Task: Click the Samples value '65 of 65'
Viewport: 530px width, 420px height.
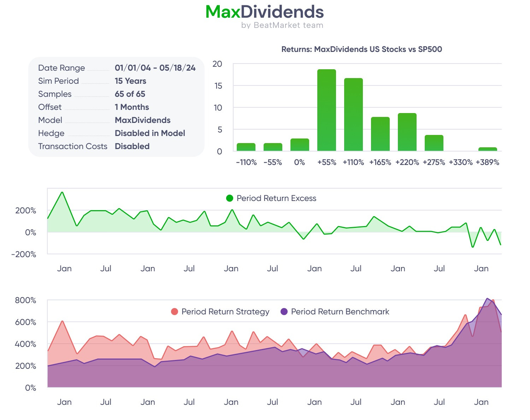Action: point(130,94)
